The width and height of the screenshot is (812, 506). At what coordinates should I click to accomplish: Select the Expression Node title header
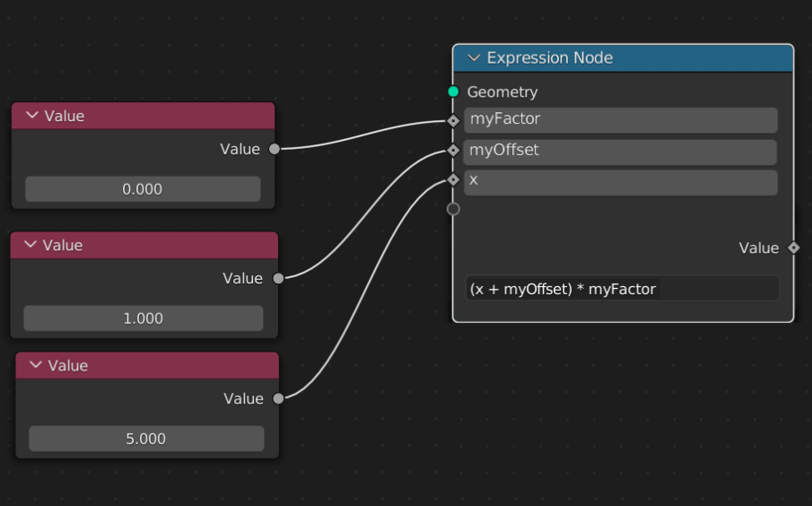click(623, 58)
